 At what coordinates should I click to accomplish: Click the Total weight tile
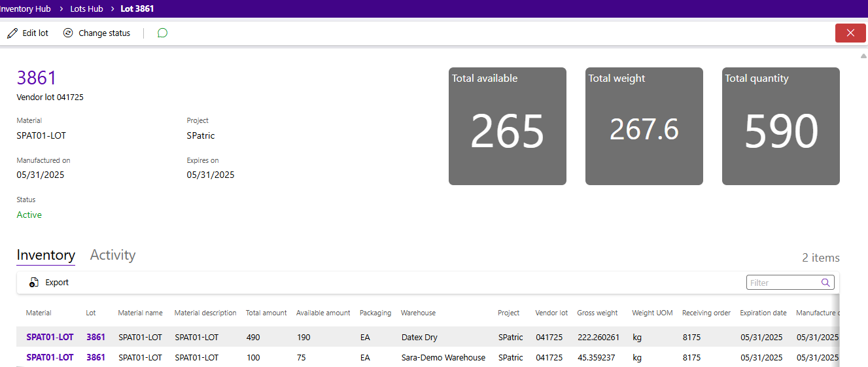644,126
